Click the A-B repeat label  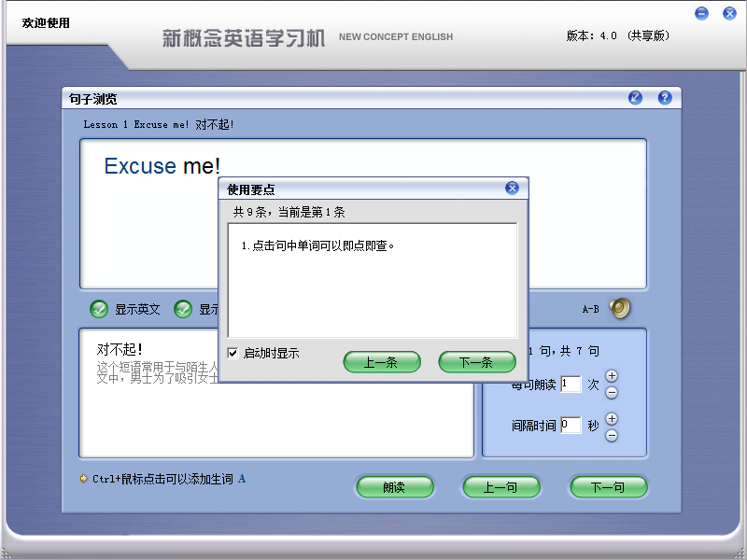tap(591, 309)
